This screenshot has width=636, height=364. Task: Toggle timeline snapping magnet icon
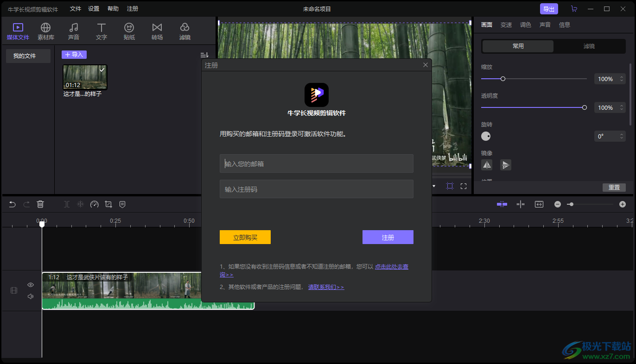point(502,204)
